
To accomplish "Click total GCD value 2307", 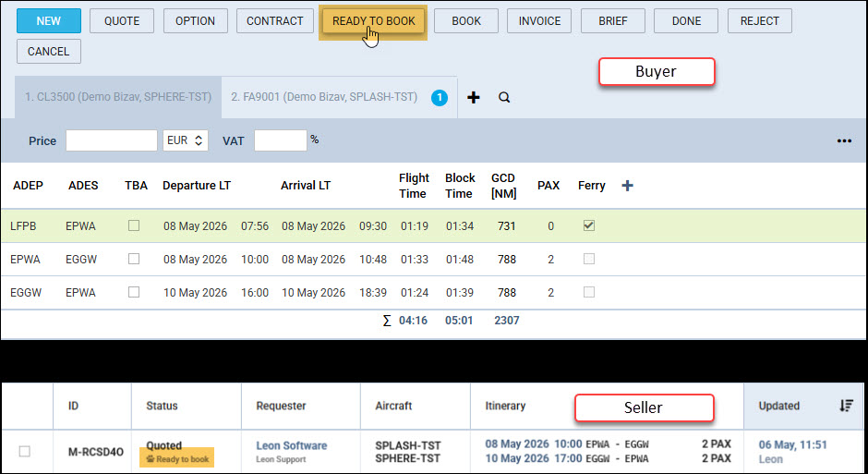I will (x=507, y=320).
